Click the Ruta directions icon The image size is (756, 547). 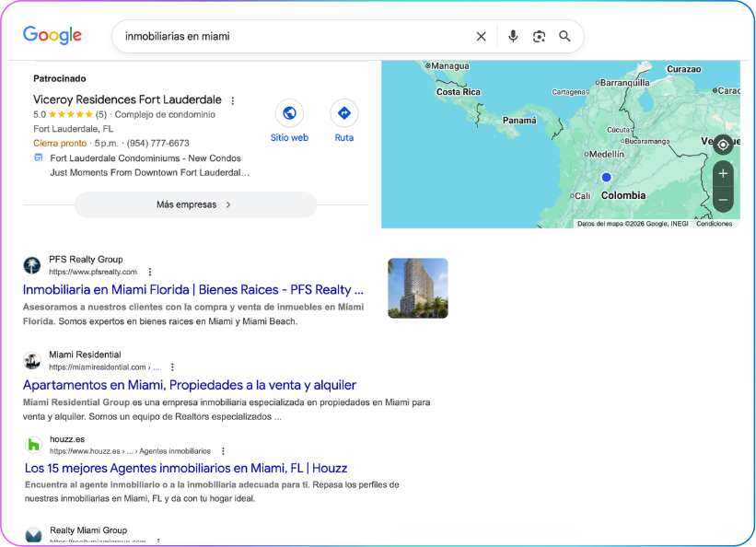coord(343,113)
